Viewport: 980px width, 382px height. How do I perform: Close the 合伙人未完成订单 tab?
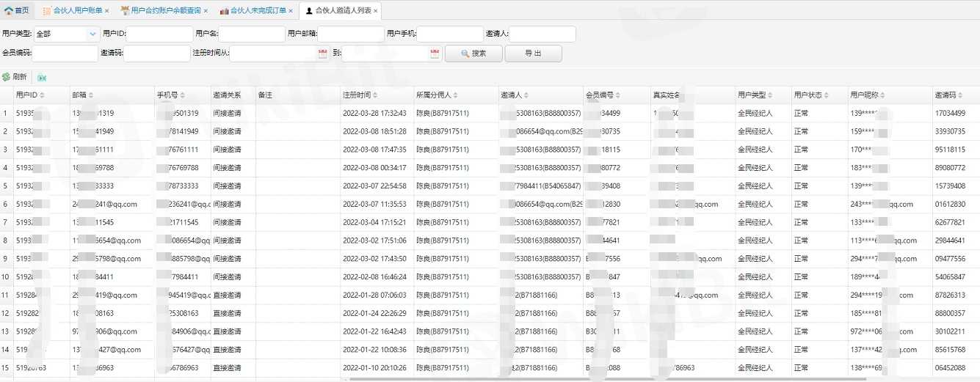291,11
